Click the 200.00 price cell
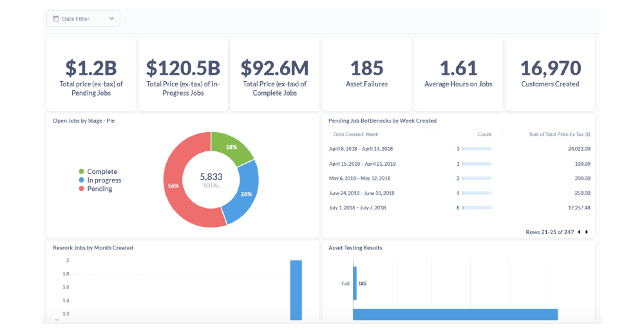 (x=583, y=179)
